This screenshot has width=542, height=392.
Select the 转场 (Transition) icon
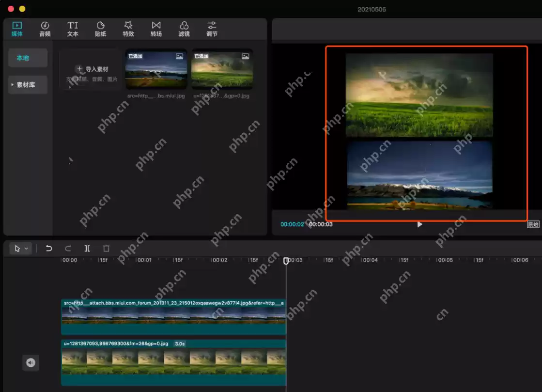156,28
